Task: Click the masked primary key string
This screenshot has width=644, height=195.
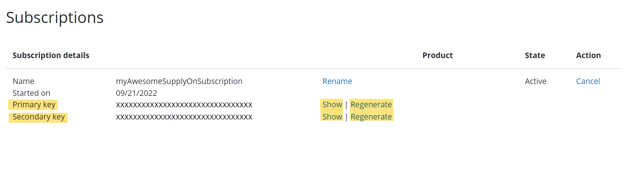Action: coord(184,105)
